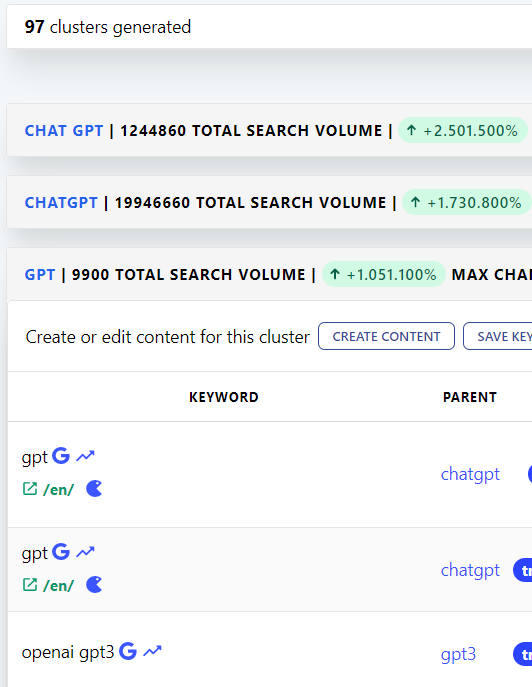
Task: Click Google icon next to openai gpt3
Action: pos(128,651)
